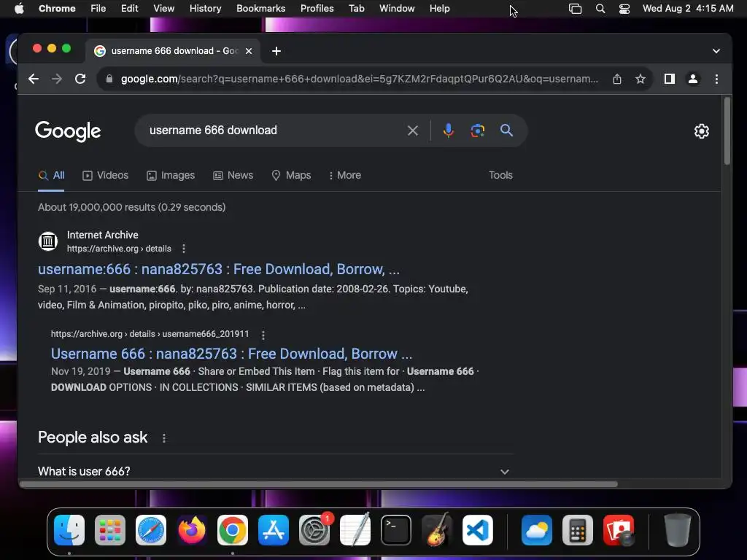Image resolution: width=747 pixels, height=560 pixels.
Task: Open Launchpad from the dock
Action: 110,530
